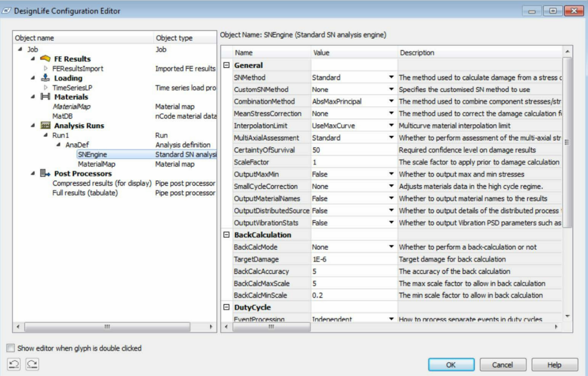Click the DesignLife title bar app icon
The image size is (588, 376).
click(6, 11)
